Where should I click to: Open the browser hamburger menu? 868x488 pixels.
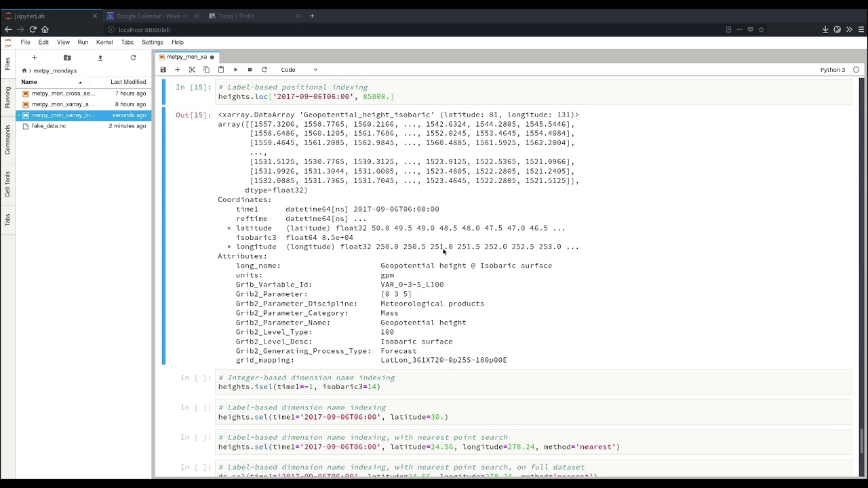861,29
